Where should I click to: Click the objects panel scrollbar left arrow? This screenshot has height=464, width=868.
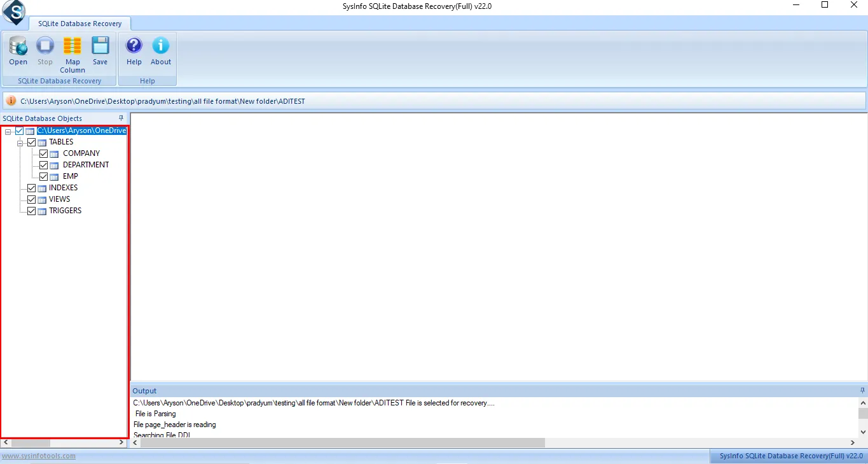pos(6,442)
